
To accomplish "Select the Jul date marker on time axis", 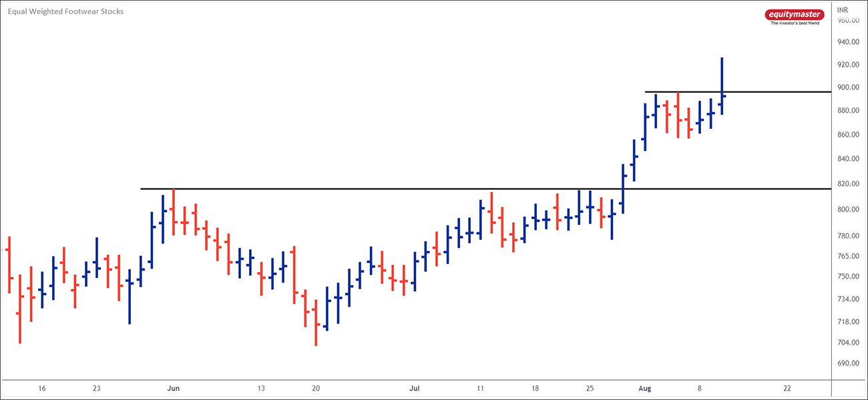I will pos(415,388).
